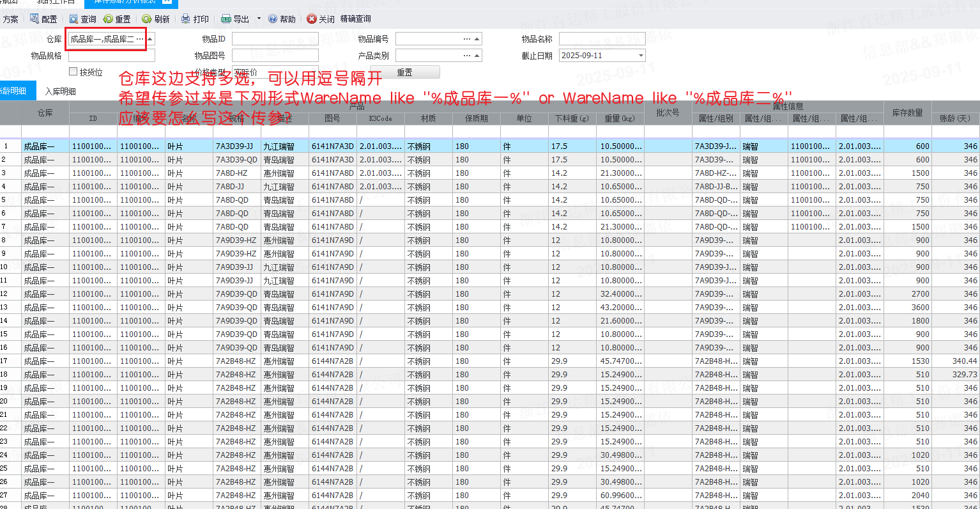This screenshot has height=509, width=980.
Task: Click the 3600 库存数量 cell
Action: [907, 308]
